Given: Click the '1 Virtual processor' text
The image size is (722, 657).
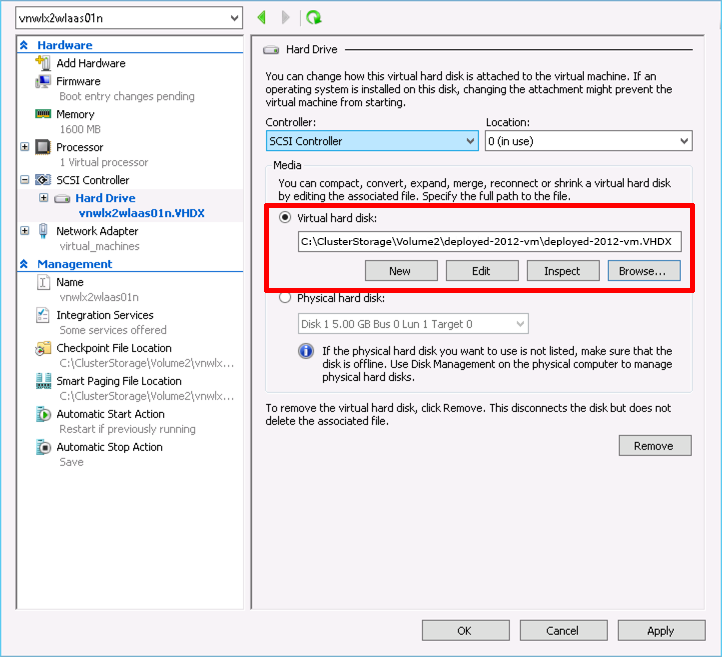Looking at the screenshot, I should [x=104, y=163].
